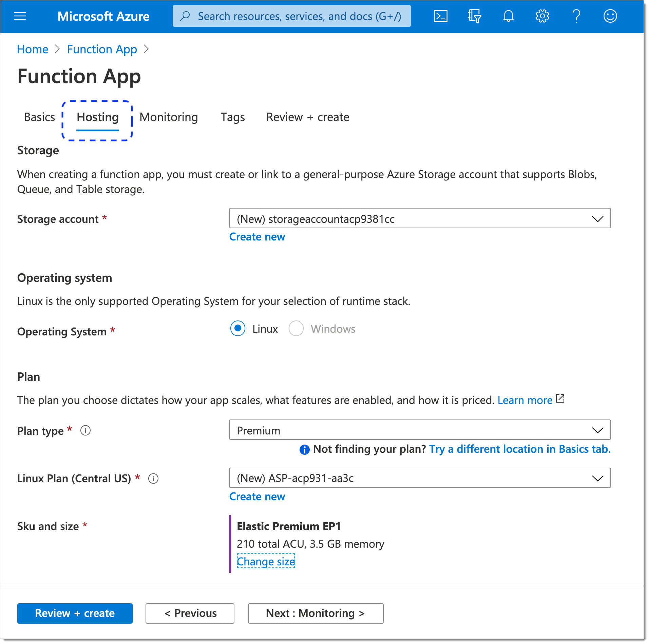Viewport: 649px width, 644px height.
Task: Show info for Plan type
Action: pyautogui.click(x=85, y=431)
